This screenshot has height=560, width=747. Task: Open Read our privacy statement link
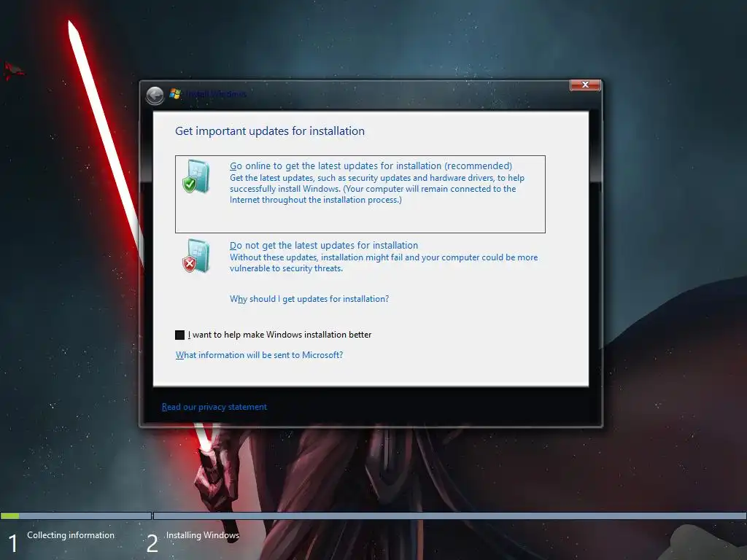pyautogui.click(x=214, y=407)
